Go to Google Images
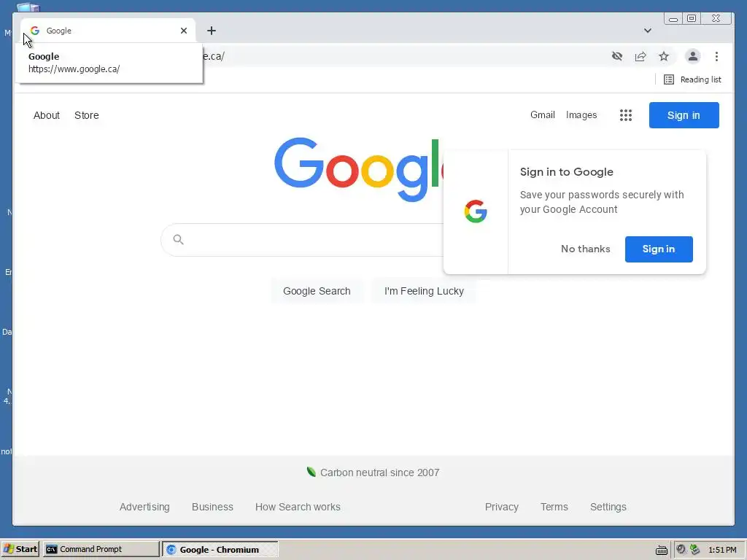747x560 pixels. tap(581, 114)
